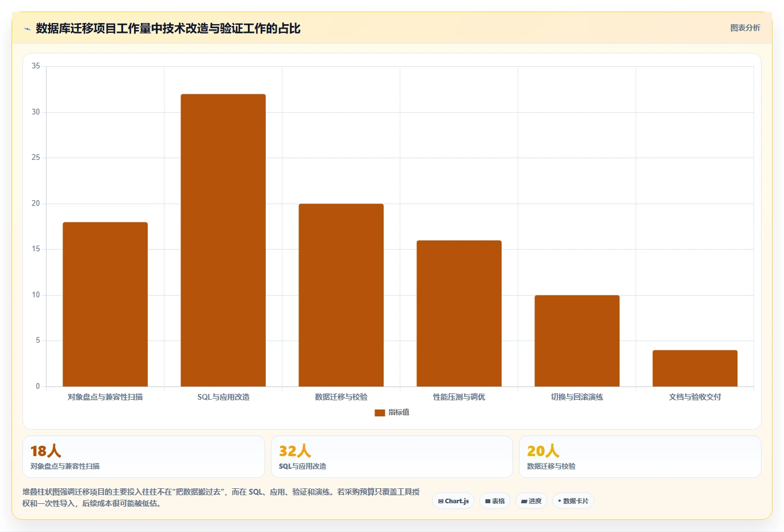The image size is (784, 532).
Task: Click the 对象盘点与兼容性扫描 axis label
Action: click(x=105, y=397)
